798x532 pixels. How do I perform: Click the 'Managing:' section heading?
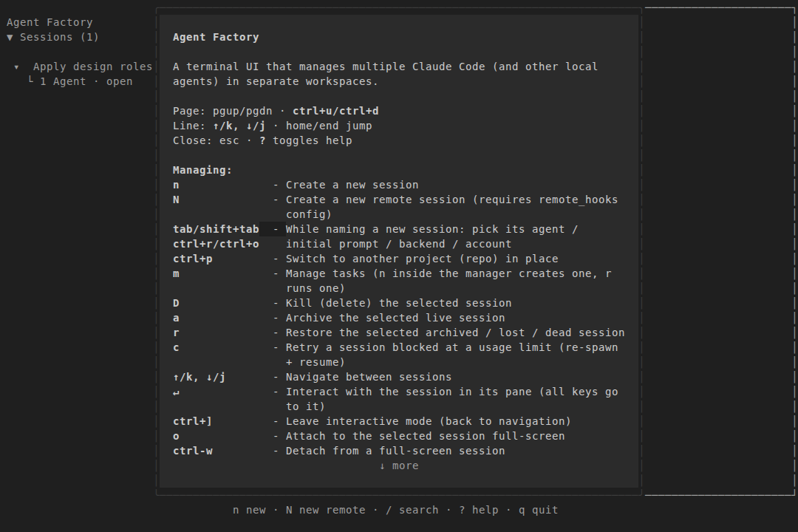[x=202, y=170]
